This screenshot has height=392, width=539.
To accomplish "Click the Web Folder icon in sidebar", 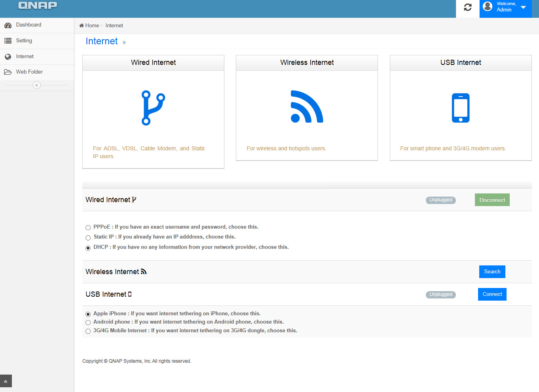I will (8, 72).
